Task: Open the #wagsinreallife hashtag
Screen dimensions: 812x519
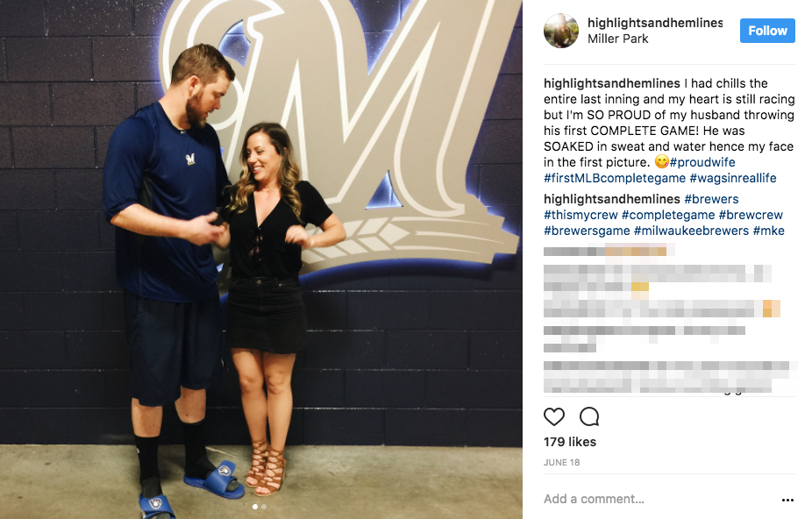Action: 733,178
